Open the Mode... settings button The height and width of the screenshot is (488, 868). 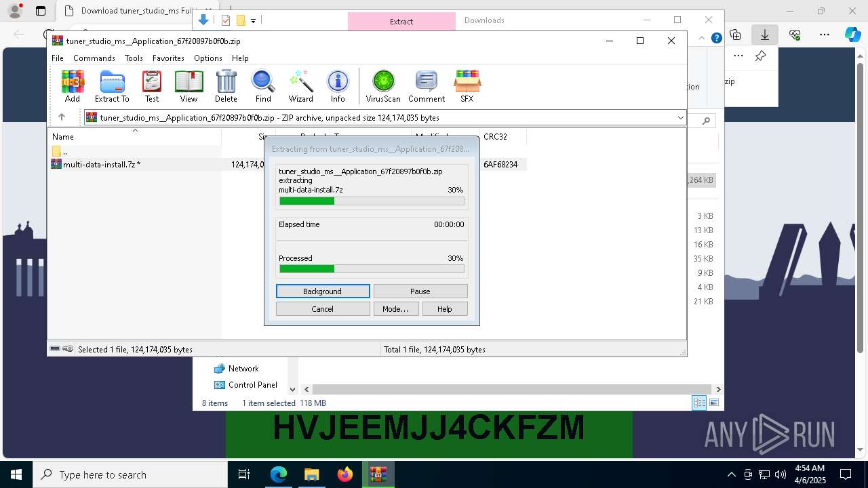coord(395,309)
